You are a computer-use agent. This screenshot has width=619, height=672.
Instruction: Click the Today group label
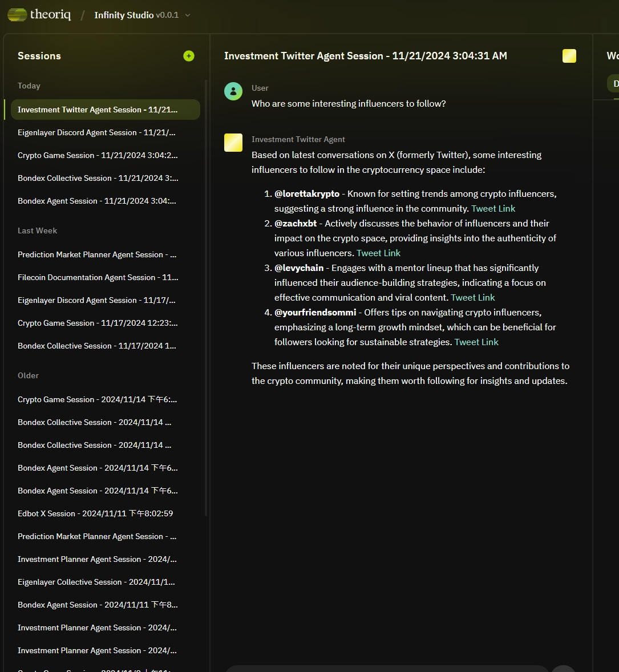pos(29,86)
